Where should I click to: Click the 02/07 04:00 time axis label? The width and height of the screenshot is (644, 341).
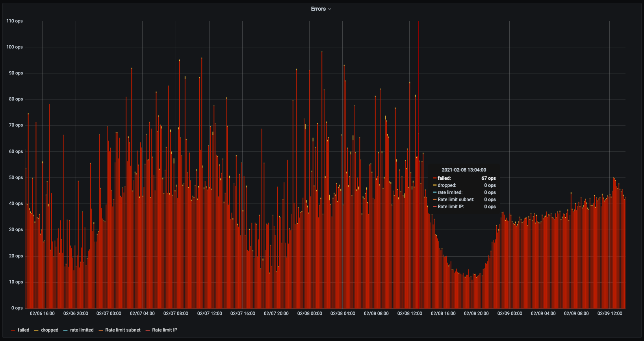142,313
